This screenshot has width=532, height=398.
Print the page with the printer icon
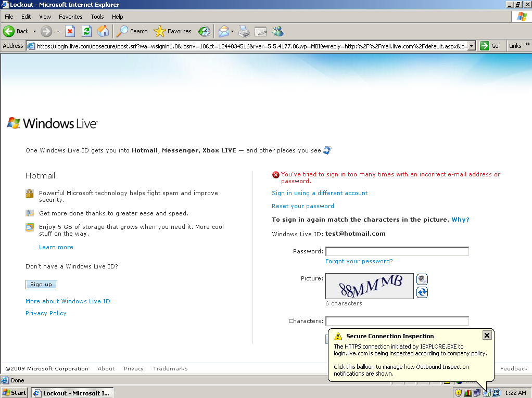tap(244, 31)
